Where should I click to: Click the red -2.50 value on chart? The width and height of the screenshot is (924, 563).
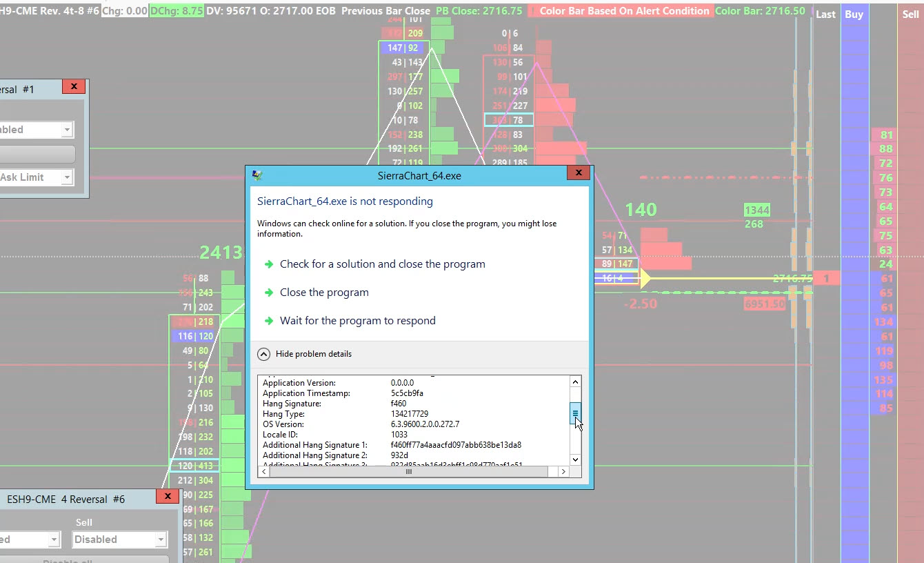click(640, 304)
